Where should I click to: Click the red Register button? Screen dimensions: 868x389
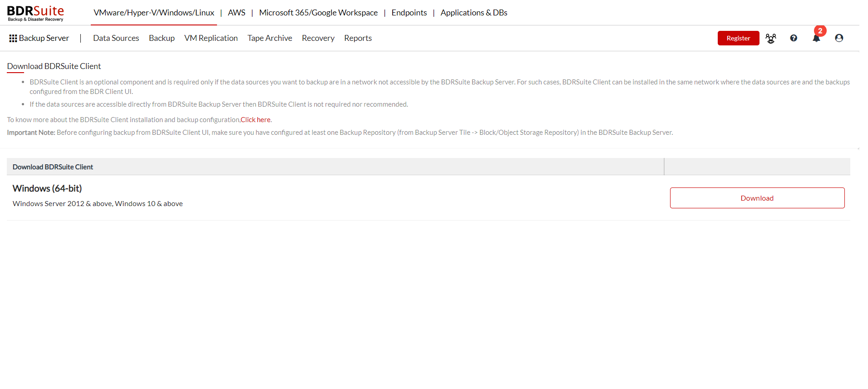click(x=738, y=38)
